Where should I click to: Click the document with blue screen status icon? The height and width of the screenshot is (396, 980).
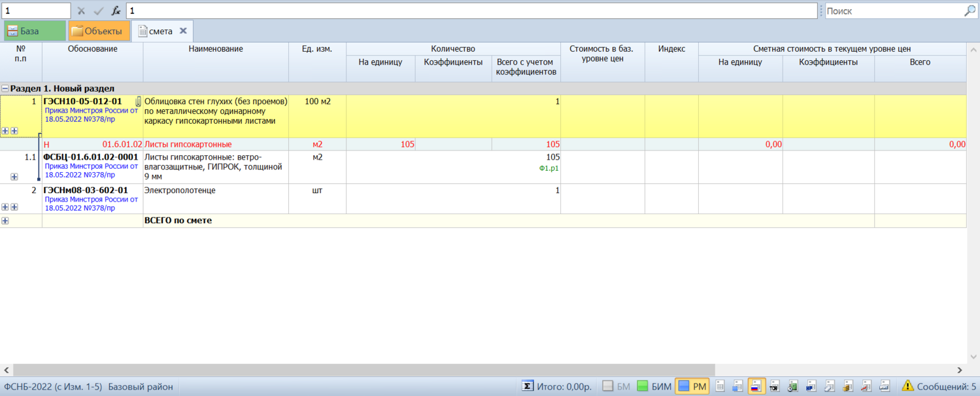click(737, 386)
